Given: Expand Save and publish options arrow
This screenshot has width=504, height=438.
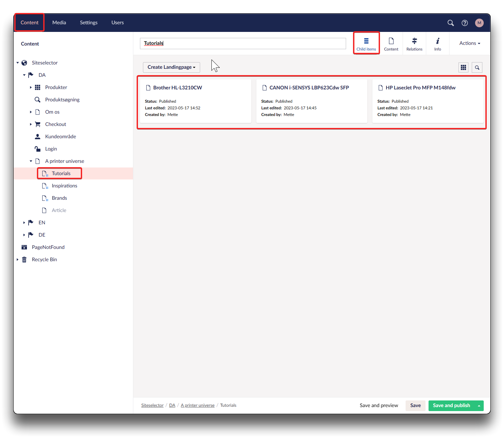Looking at the screenshot, I should click(x=479, y=406).
